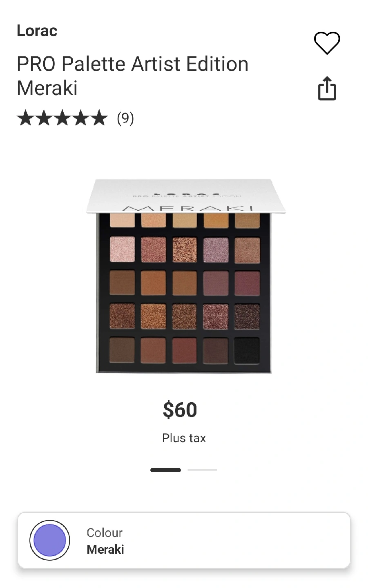Screen dimensions: 368x588
Task: Tap the heart icon to favorite the product
Action: pyautogui.click(x=327, y=43)
